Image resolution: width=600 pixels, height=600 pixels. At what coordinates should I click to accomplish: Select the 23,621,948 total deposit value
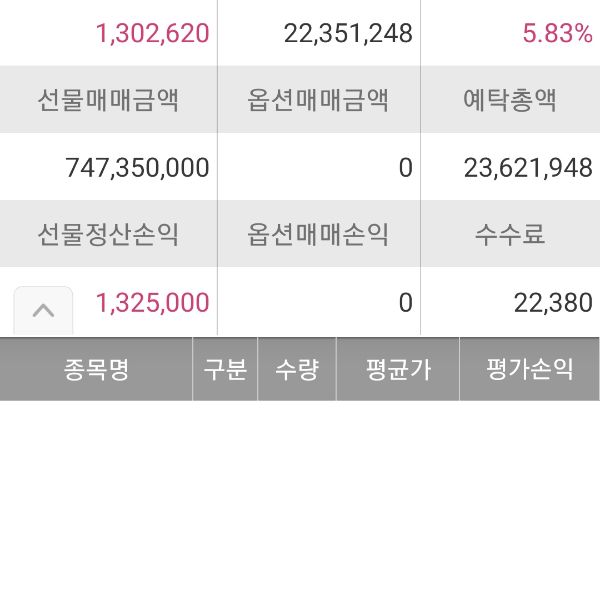point(528,168)
